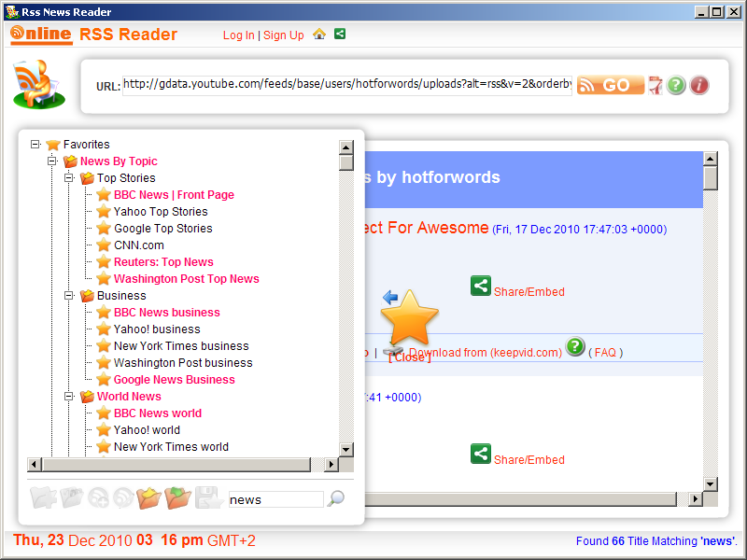Open BBC News business feed

click(167, 313)
